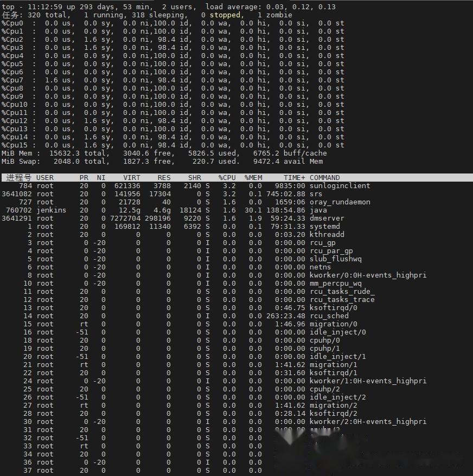Select the MiB Swap 2048.0 total value
The image size is (473, 476).
[x=66, y=162]
